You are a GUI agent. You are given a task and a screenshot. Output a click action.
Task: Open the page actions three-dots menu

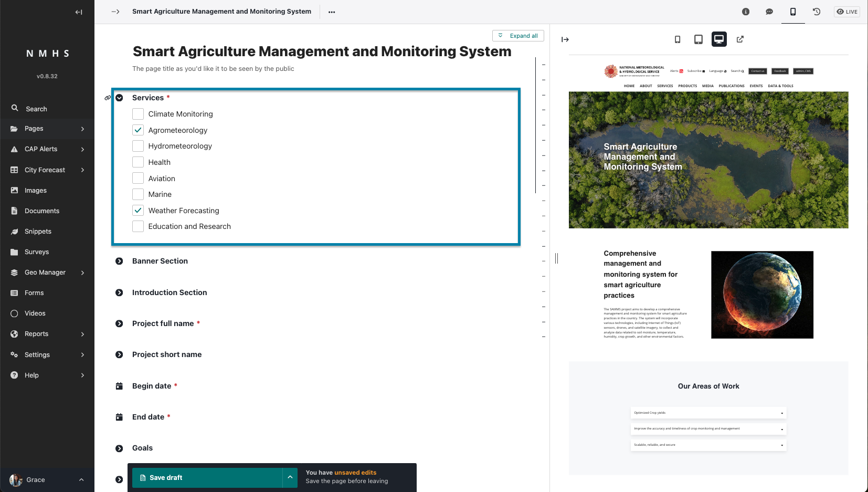pos(332,12)
